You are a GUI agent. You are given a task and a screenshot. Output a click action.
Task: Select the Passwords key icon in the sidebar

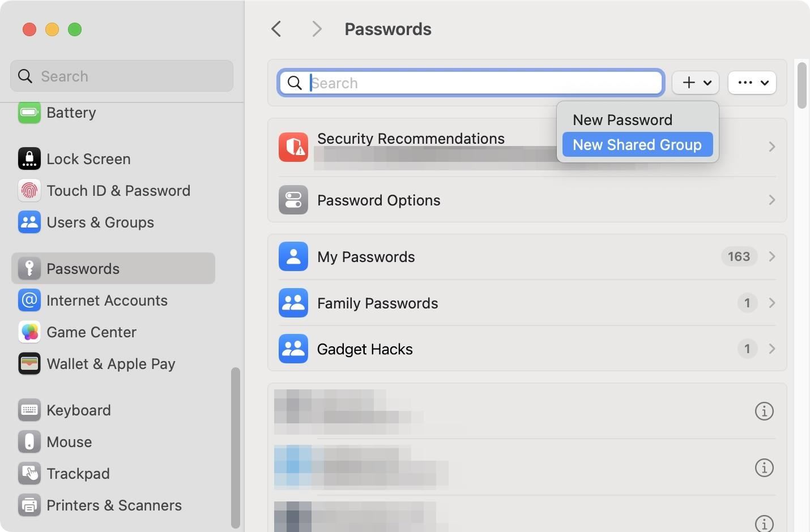click(29, 268)
